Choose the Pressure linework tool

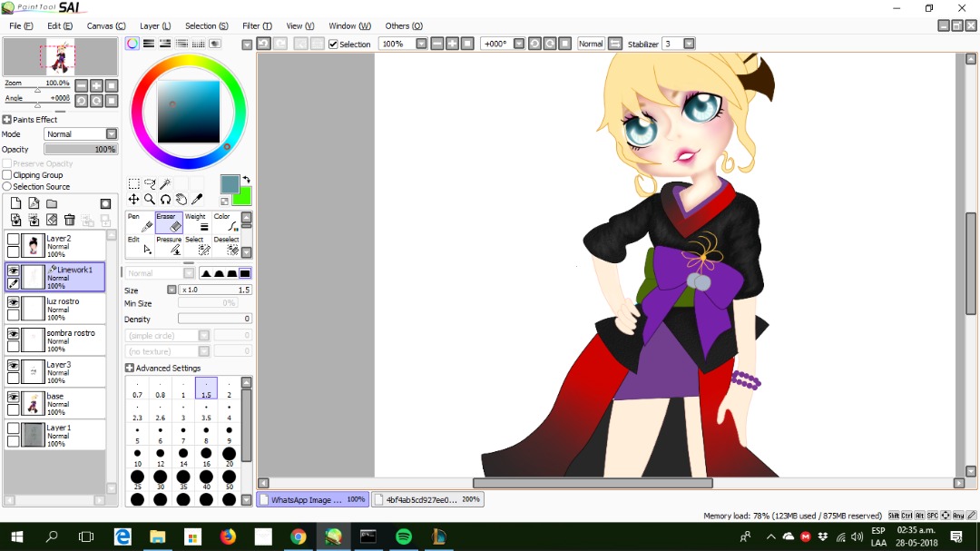[x=169, y=246]
